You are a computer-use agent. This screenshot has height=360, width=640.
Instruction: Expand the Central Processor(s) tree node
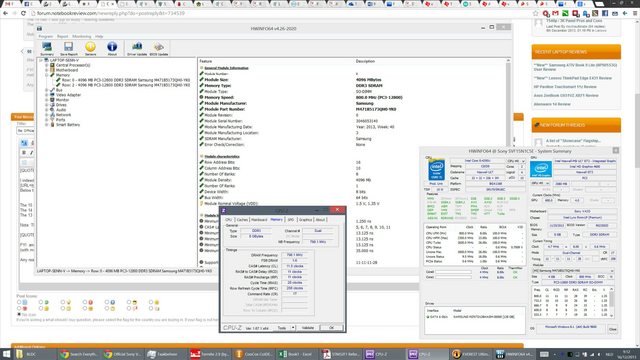click(47, 65)
